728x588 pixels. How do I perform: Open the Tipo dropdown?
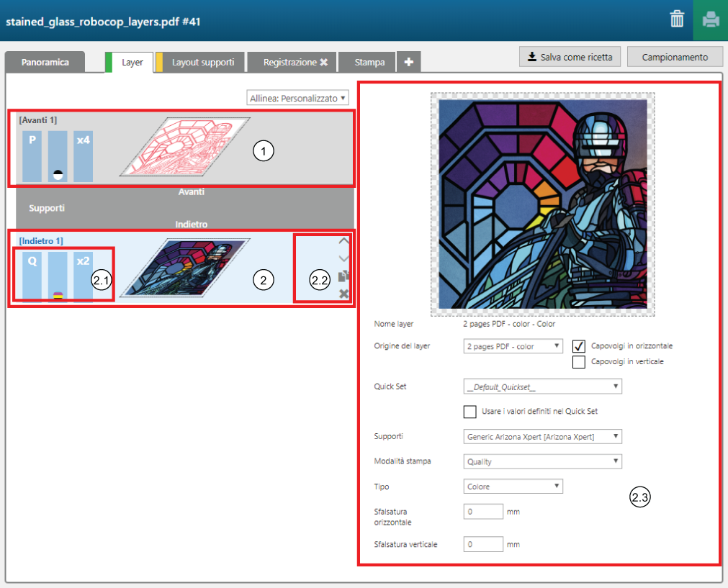[x=513, y=487]
